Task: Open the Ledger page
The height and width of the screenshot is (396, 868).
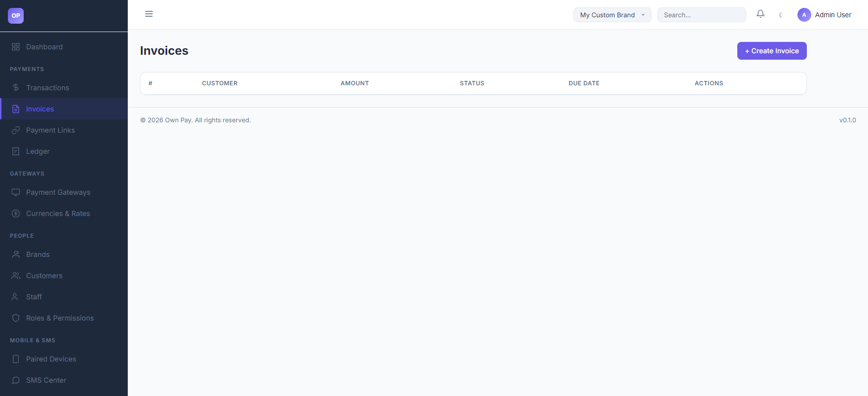Action: click(x=64, y=151)
